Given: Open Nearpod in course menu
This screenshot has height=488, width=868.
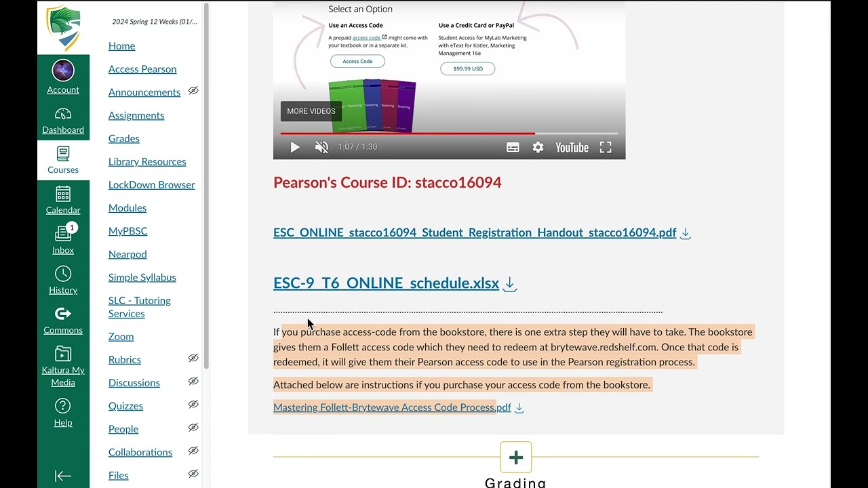Looking at the screenshot, I should point(127,253).
